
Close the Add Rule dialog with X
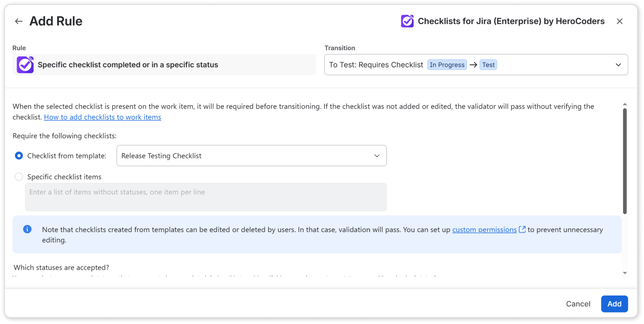[620, 21]
